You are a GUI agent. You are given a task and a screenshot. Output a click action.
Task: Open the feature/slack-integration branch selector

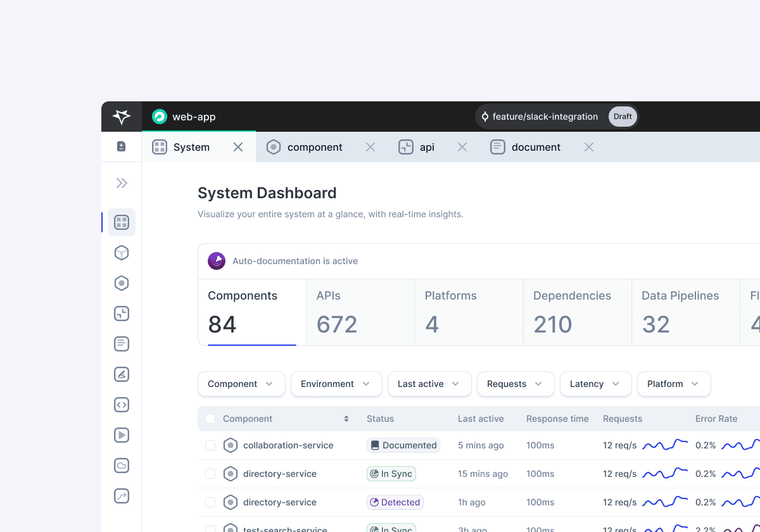pos(557,117)
